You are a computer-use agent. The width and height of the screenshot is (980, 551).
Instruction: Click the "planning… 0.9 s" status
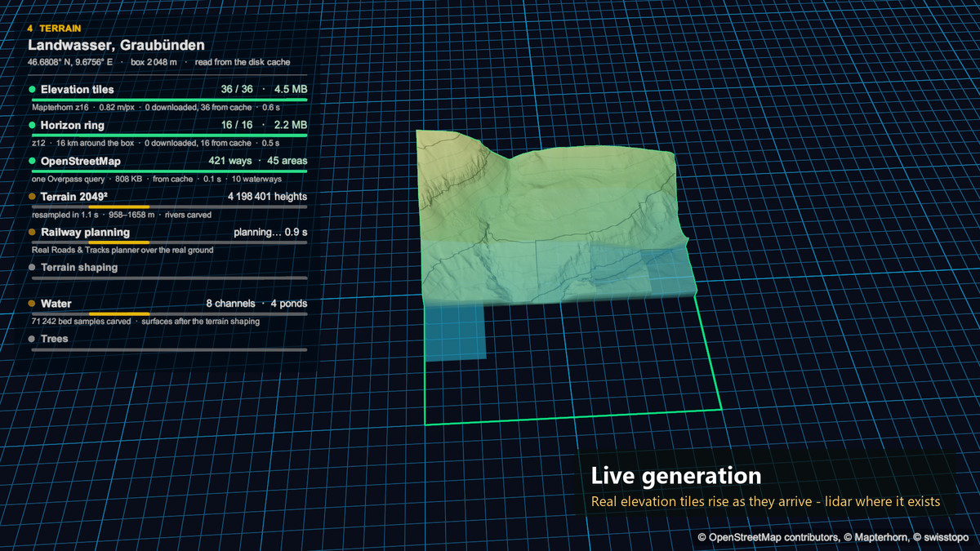click(x=270, y=233)
